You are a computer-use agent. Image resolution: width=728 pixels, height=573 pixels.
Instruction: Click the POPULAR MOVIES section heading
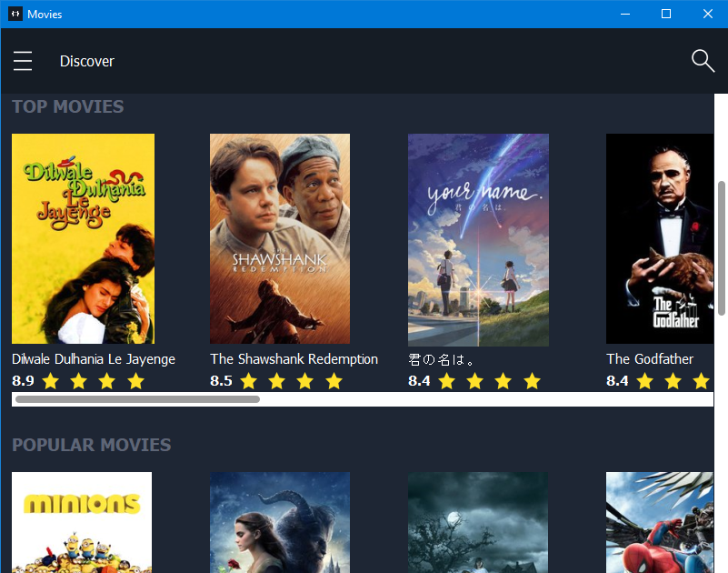pyautogui.click(x=92, y=445)
